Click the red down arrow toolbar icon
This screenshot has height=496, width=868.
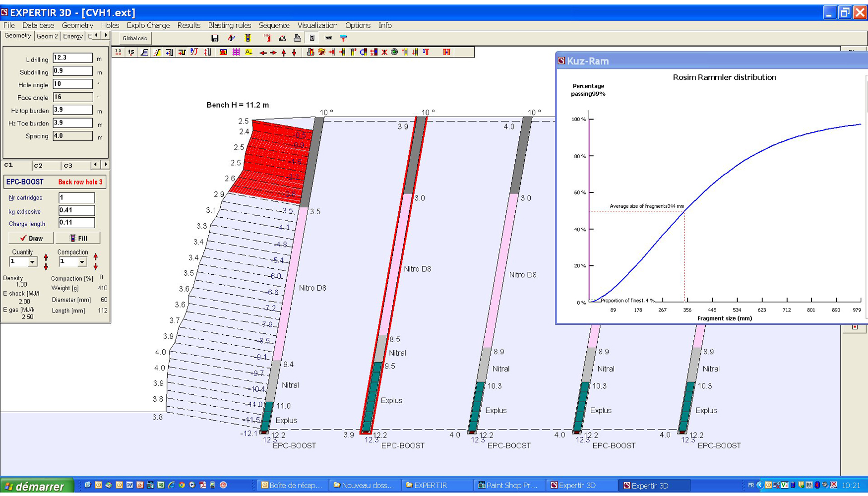point(294,53)
